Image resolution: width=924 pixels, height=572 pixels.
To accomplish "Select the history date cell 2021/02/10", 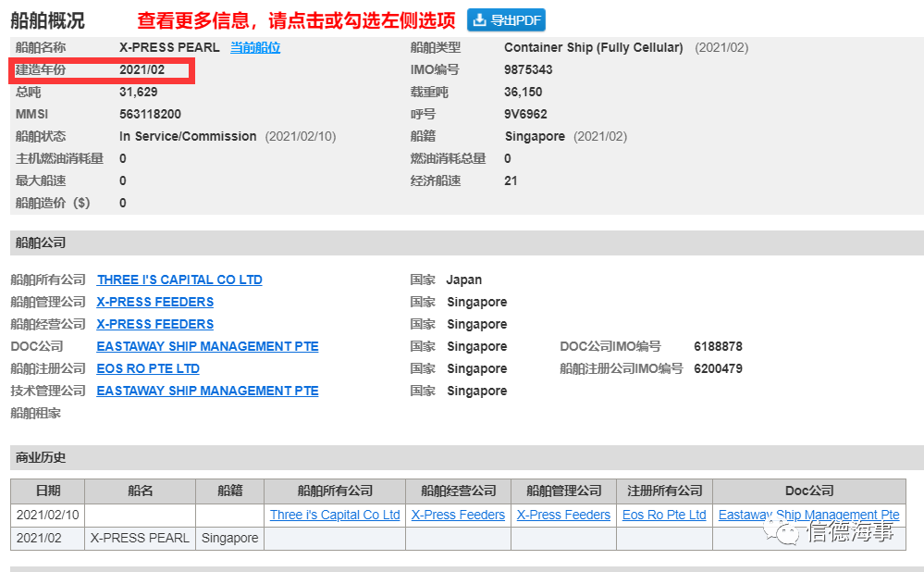I will tap(48, 515).
